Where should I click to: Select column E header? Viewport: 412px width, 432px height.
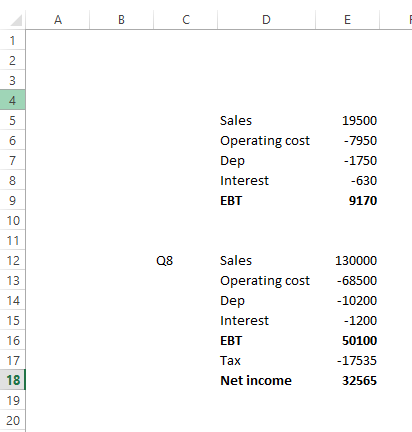coord(347,20)
